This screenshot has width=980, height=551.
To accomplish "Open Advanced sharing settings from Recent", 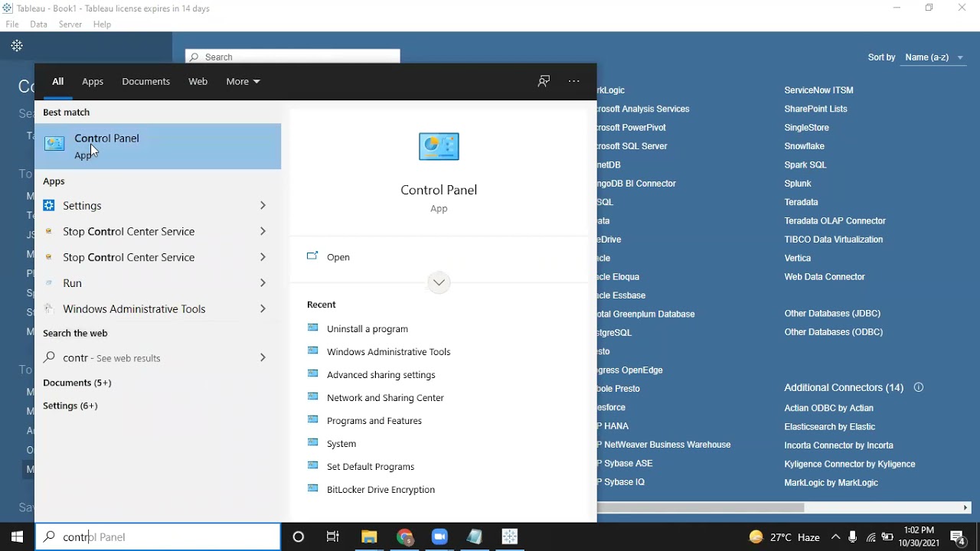I will 381,375.
